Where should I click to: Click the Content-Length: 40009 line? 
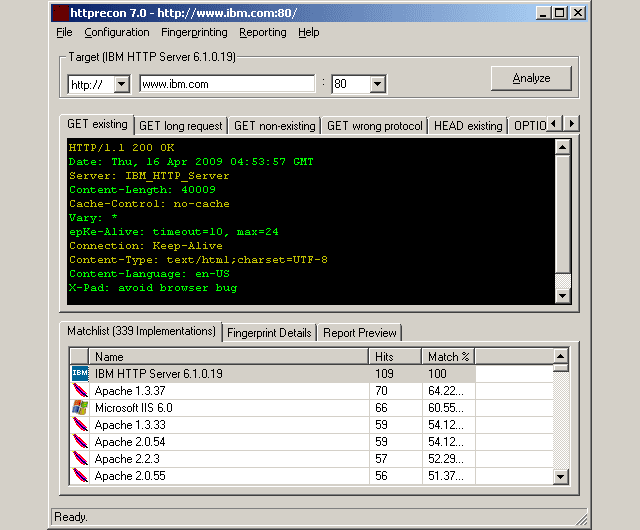point(142,189)
